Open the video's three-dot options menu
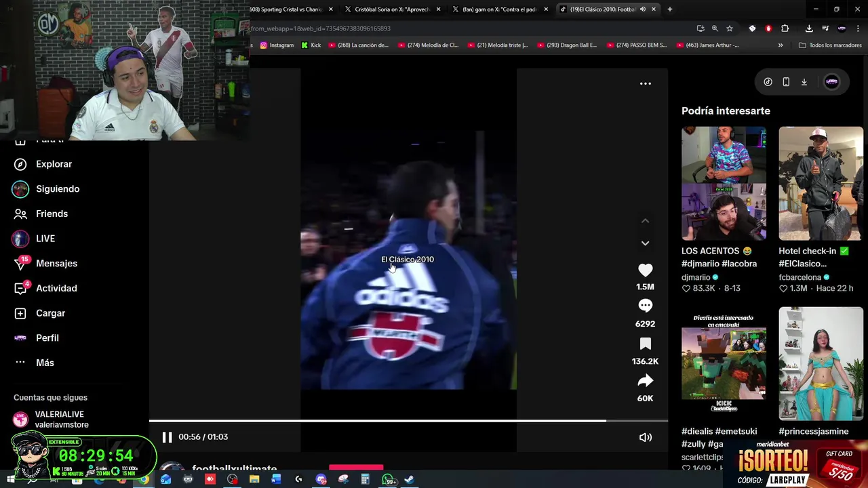The height and width of the screenshot is (488, 868). click(x=645, y=83)
